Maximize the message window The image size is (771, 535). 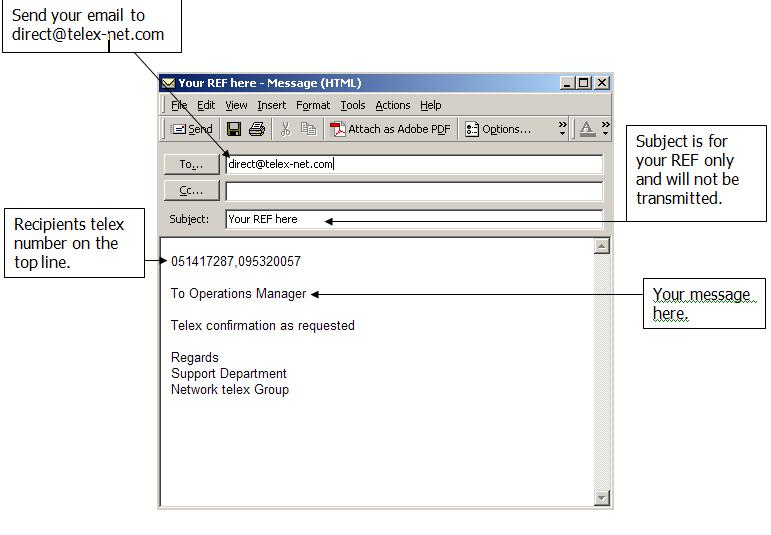tap(584, 83)
